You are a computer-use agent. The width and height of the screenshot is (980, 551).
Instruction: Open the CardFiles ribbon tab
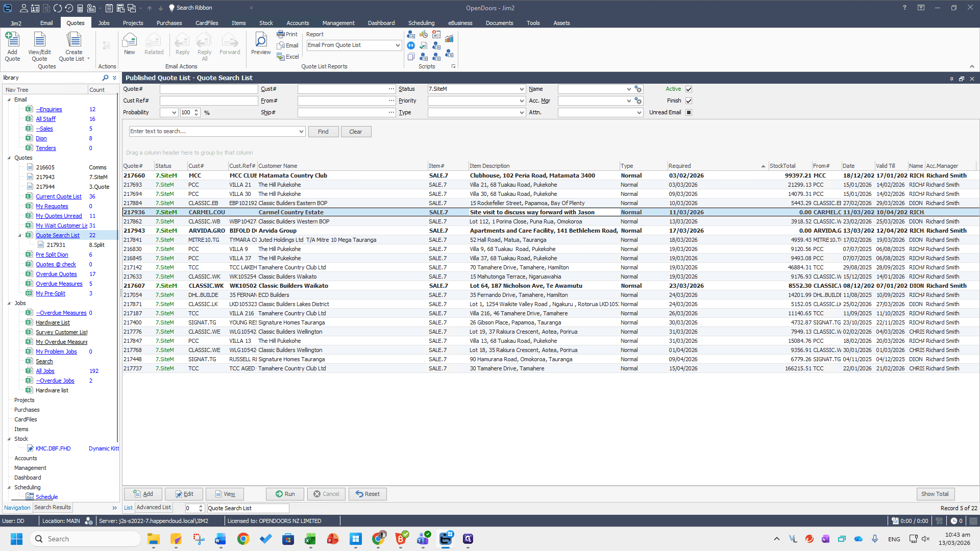coord(207,23)
